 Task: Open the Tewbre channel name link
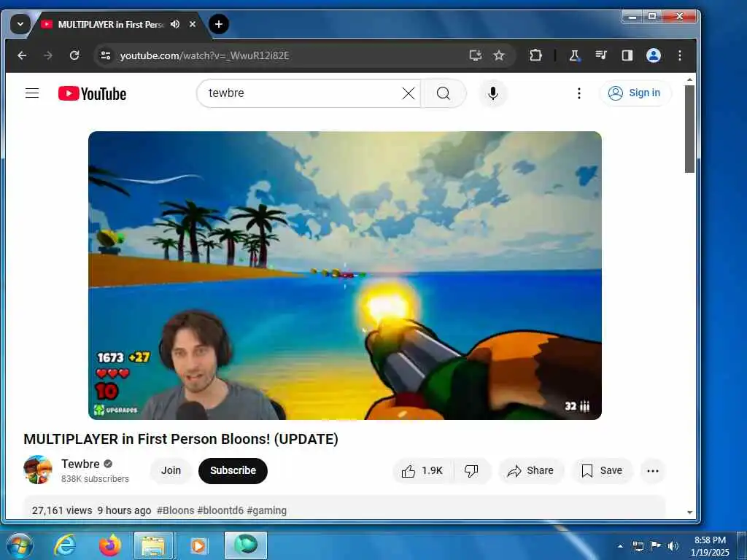[80, 464]
